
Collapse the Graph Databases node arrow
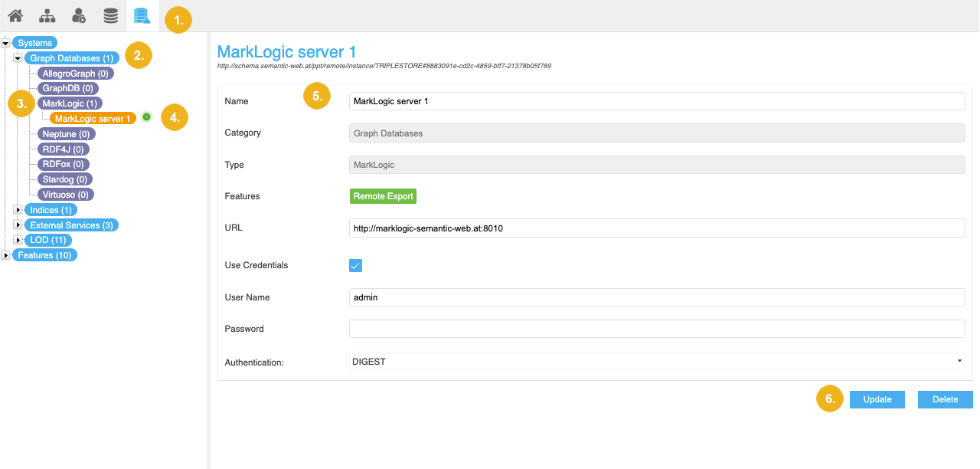(x=17, y=58)
